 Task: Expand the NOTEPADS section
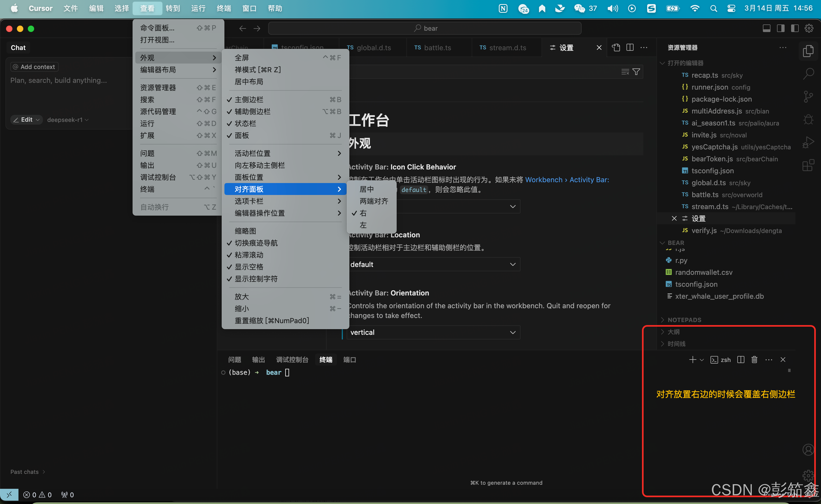(684, 320)
